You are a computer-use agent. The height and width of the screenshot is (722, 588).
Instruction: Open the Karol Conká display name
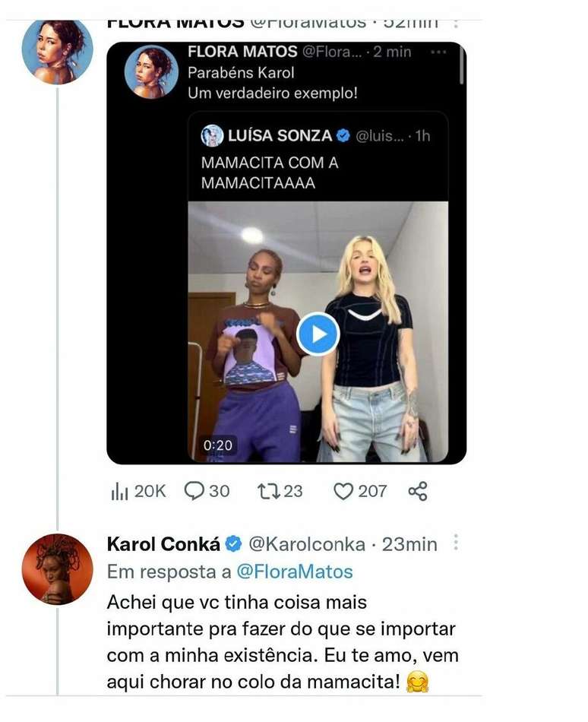[163, 544]
